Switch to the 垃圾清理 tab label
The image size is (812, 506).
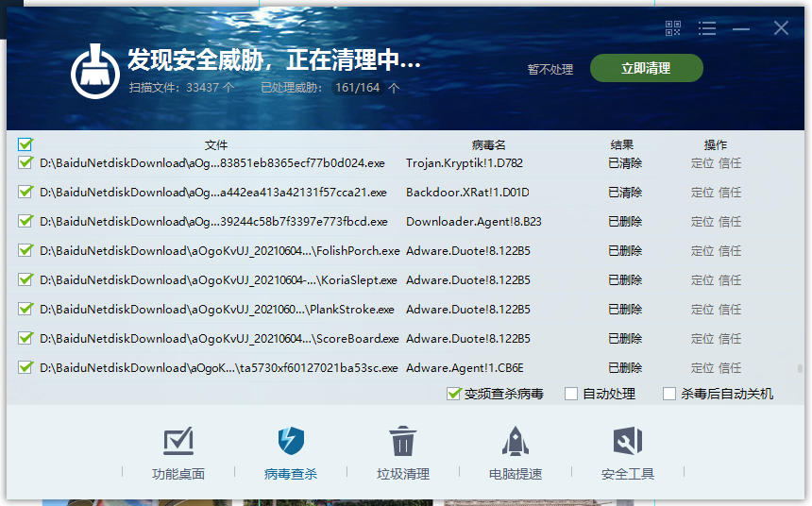403,473
